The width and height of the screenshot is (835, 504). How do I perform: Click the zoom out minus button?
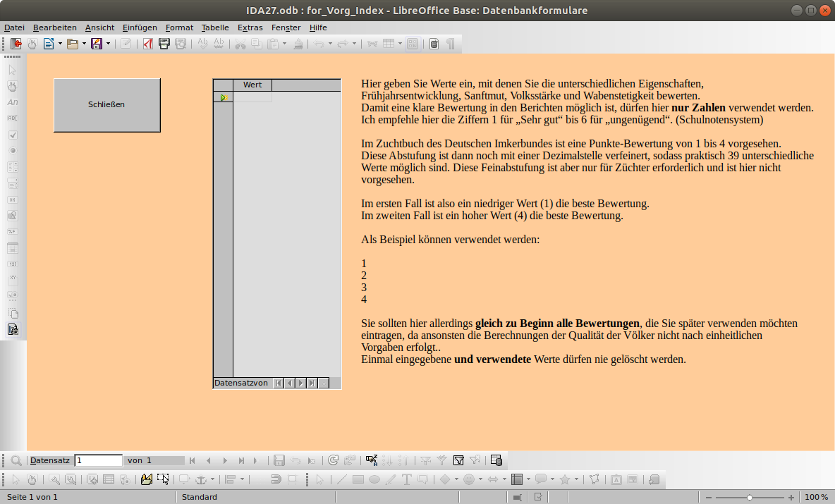(708, 497)
